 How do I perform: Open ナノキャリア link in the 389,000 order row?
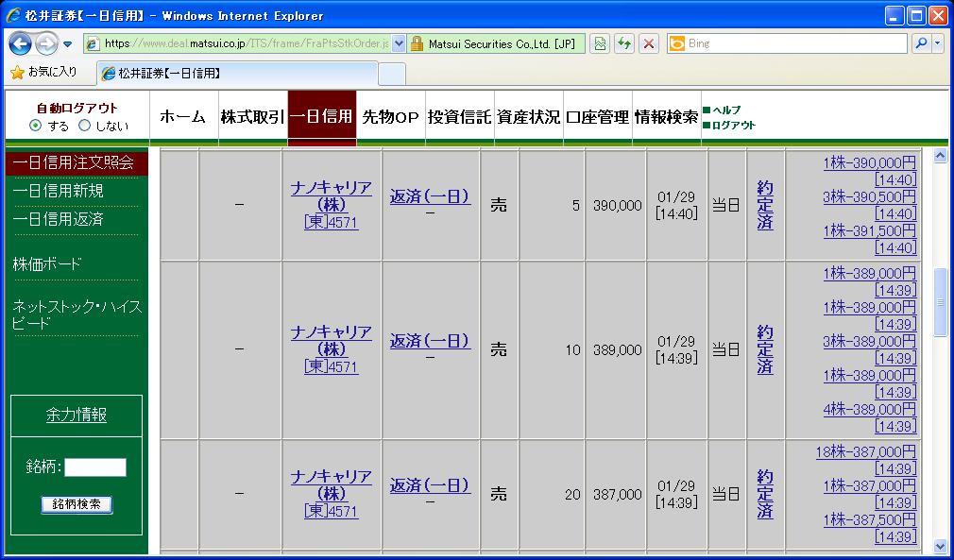tap(331, 341)
